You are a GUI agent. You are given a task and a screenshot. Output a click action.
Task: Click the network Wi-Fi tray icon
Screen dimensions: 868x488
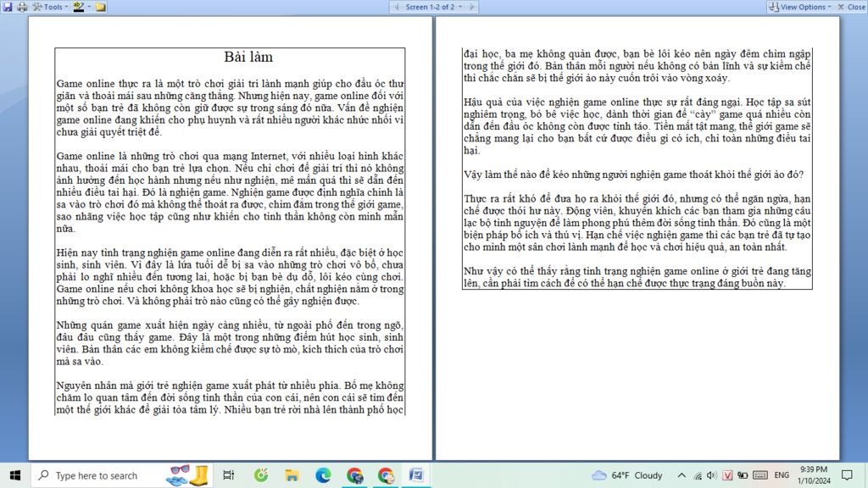point(698,476)
